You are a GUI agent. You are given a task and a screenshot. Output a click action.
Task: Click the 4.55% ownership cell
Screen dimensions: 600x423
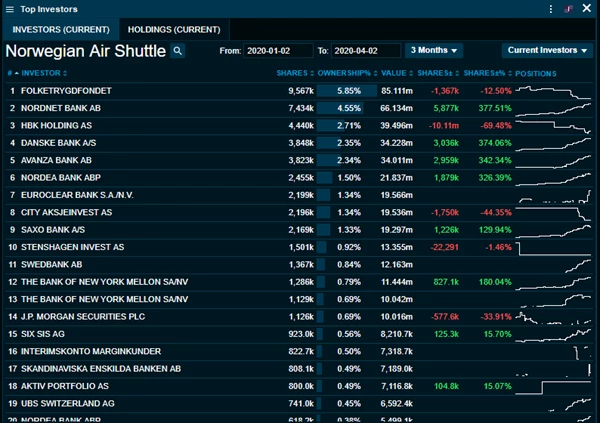point(349,108)
